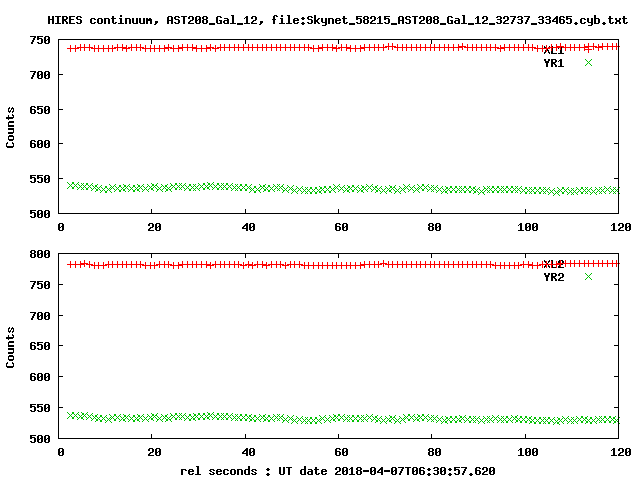Click the 700 tick label on upper plot
Screen dimensions: 640x480
tap(40, 75)
